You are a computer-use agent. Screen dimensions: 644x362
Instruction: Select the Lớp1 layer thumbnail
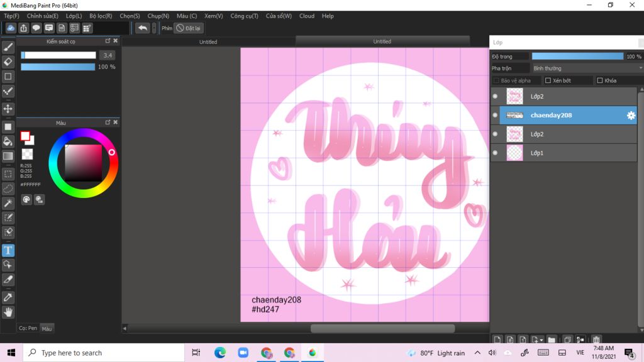point(514,153)
